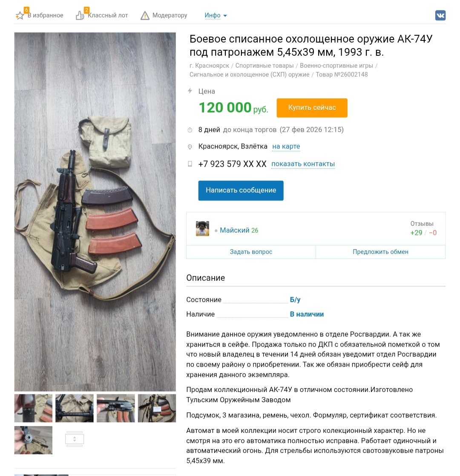Open 'Спортивные товары' breadcrumb category

tap(264, 66)
